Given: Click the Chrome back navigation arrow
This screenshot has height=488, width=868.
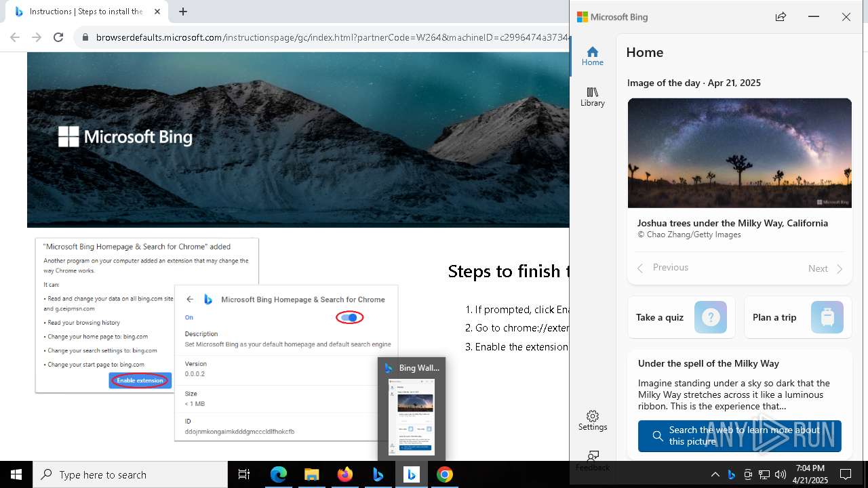Looking at the screenshot, I should (15, 37).
